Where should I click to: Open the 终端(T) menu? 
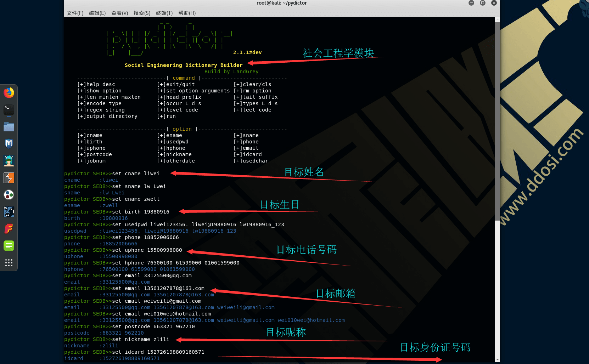tap(164, 13)
